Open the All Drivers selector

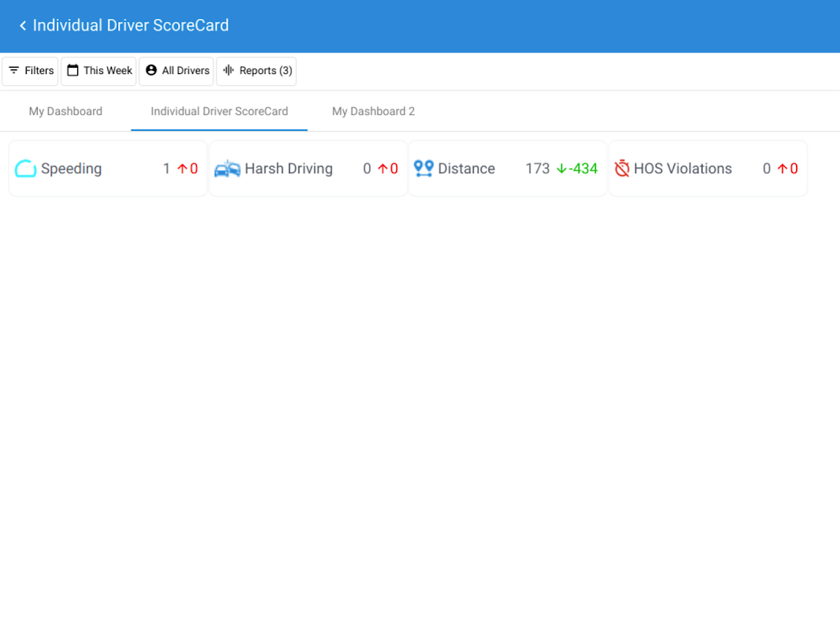[176, 71]
